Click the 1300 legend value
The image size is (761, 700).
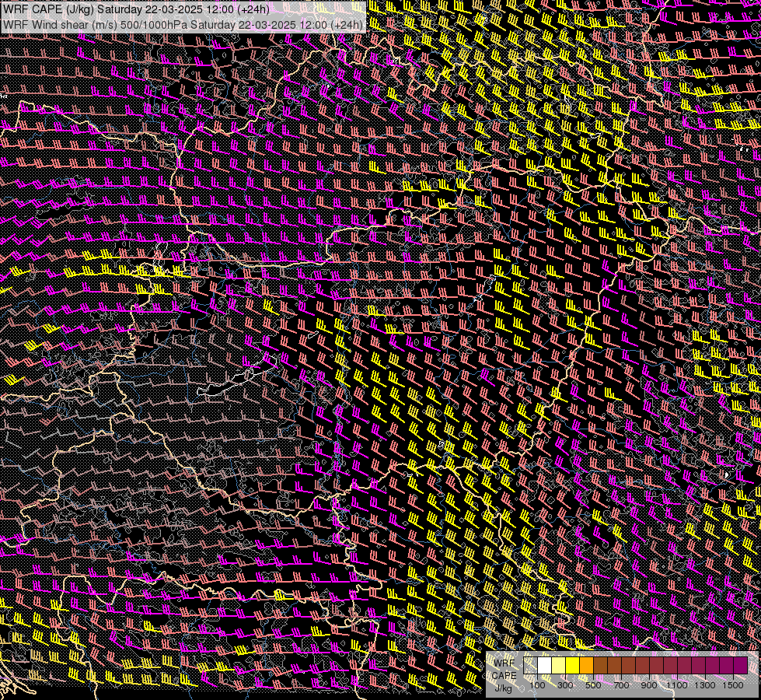click(x=705, y=685)
